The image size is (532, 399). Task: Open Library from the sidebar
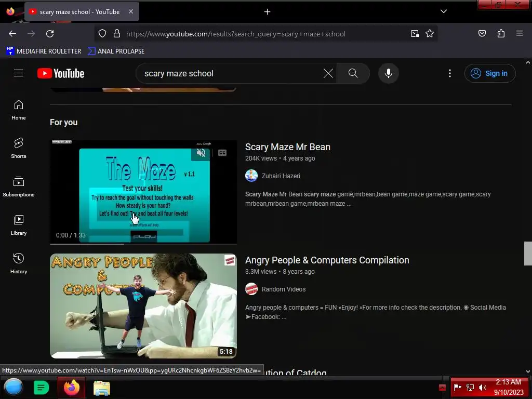click(19, 225)
